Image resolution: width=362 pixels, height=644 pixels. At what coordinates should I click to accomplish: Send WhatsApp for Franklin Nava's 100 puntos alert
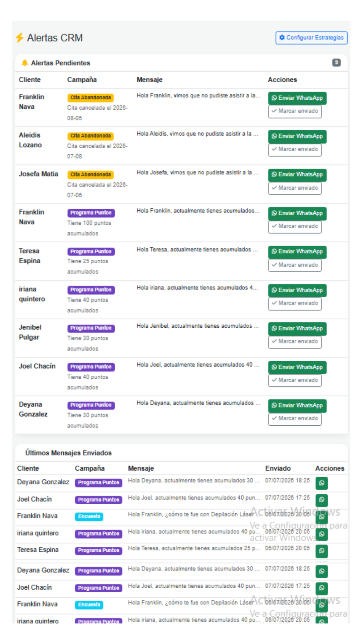297,213
